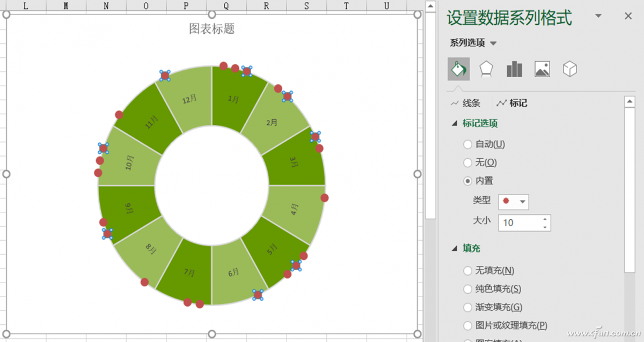Viewport: 644px width, 342px height.
Task: Open Picture options tab icon
Action: [542, 69]
